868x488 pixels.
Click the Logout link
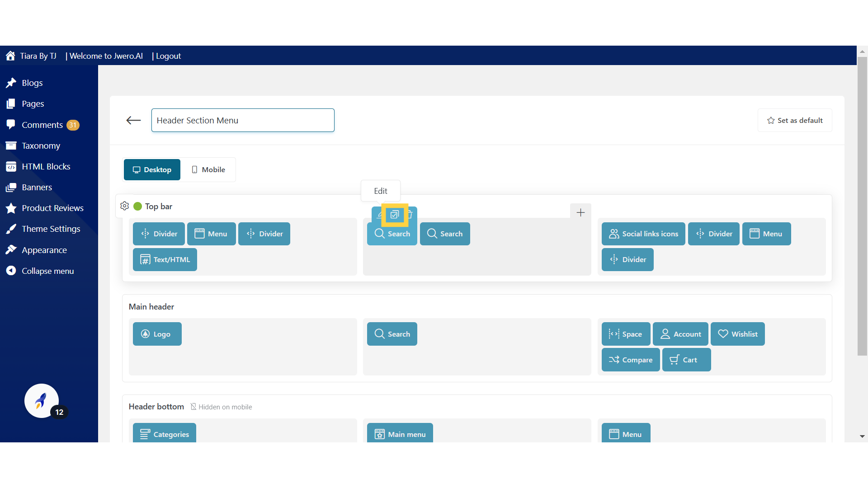tap(168, 56)
